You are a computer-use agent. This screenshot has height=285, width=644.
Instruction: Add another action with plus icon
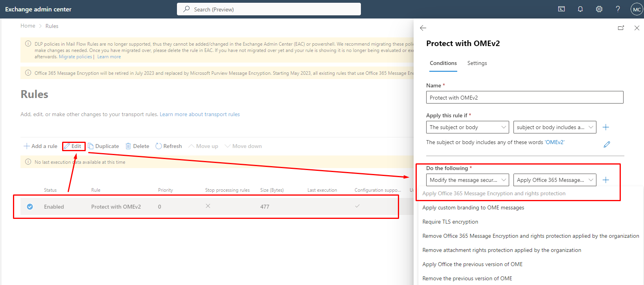pos(606,180)
